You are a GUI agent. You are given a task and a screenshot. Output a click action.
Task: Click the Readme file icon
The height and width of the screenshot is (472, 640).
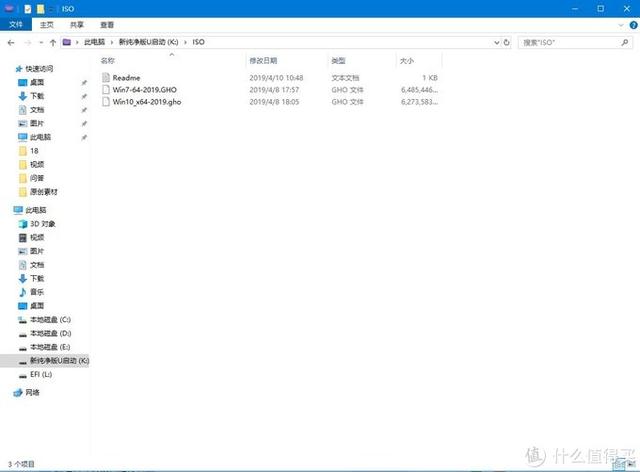[106, 77]
